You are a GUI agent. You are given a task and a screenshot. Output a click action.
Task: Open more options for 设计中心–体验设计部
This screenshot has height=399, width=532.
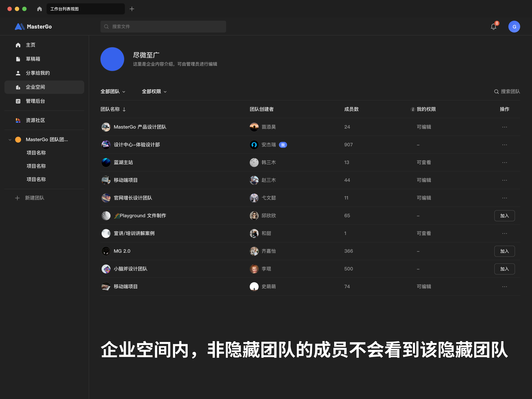[504, 144]
